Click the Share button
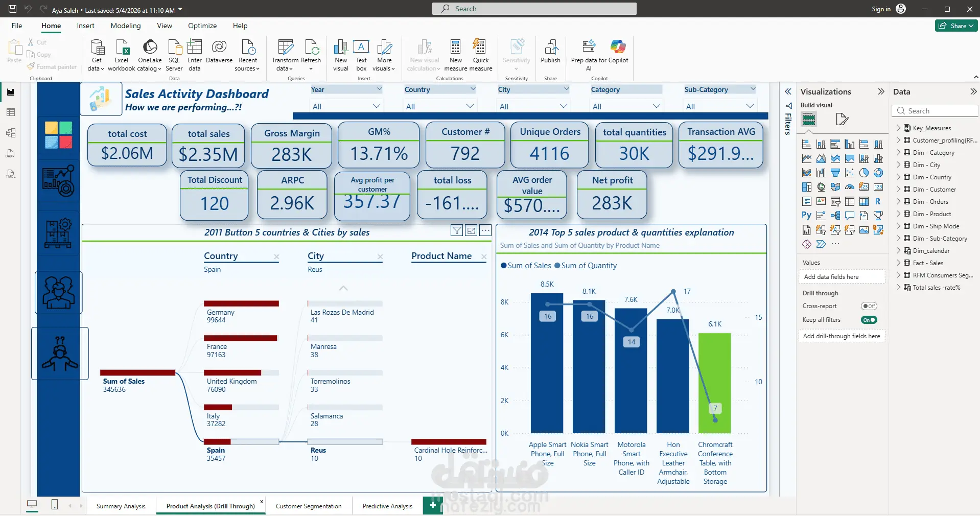 (956, 26)
